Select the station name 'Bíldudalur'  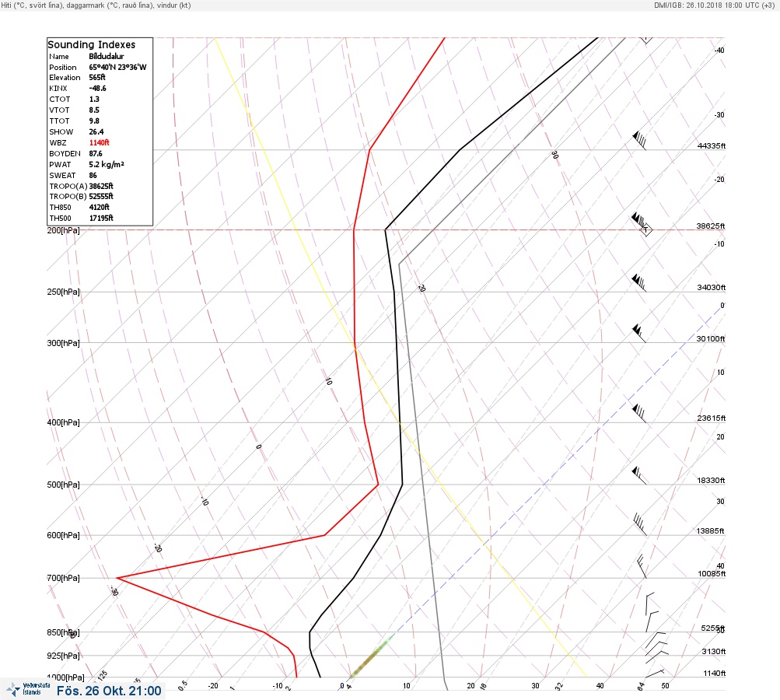click(x=107, y=56)
